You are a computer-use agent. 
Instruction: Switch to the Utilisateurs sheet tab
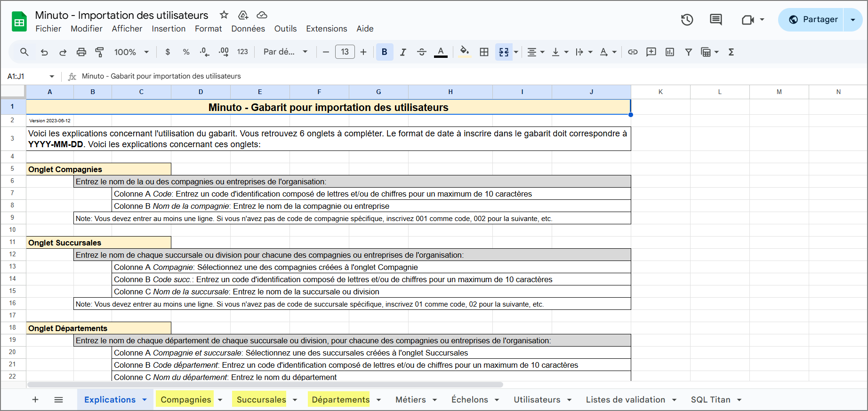pyautogui.click(x=537, y=400)
